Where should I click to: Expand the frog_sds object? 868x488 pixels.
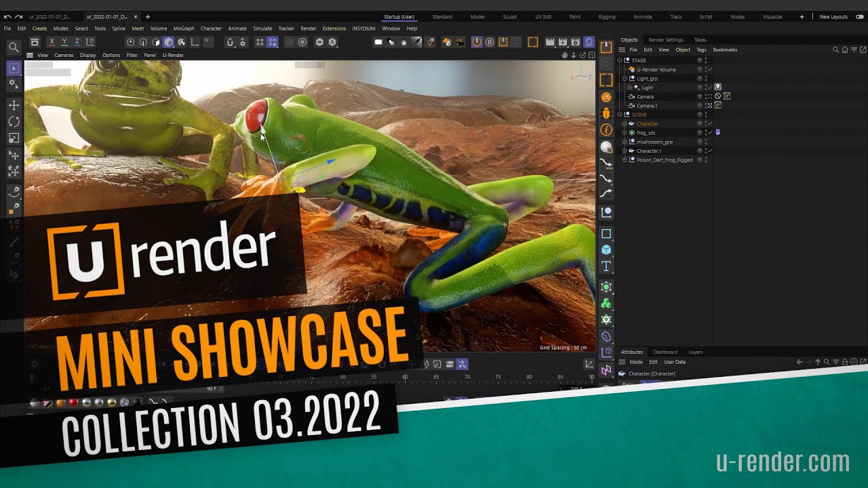625,133
